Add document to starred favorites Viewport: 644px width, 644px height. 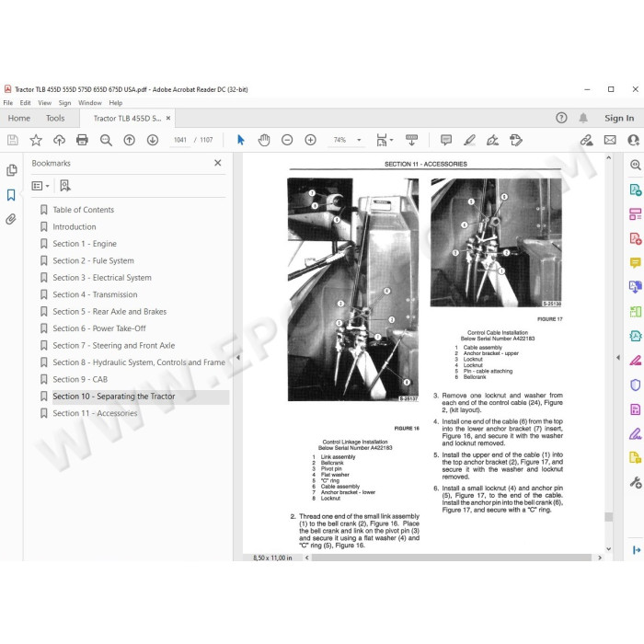tap(36, 140)
